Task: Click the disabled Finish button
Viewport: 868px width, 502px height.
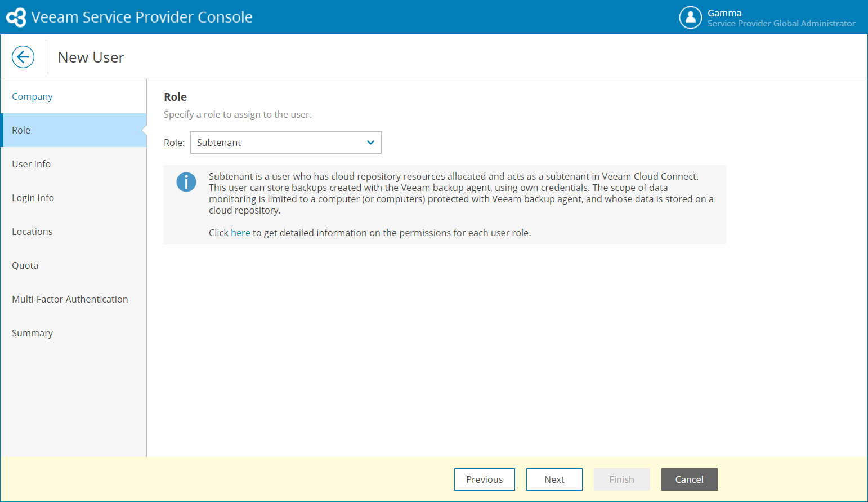Action: point(621,479)
